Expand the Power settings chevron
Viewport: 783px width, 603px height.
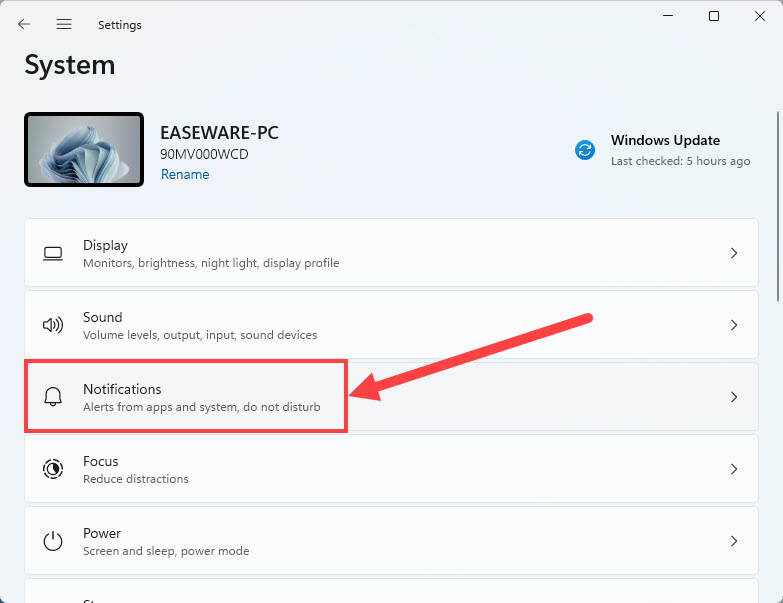(734, 541)
